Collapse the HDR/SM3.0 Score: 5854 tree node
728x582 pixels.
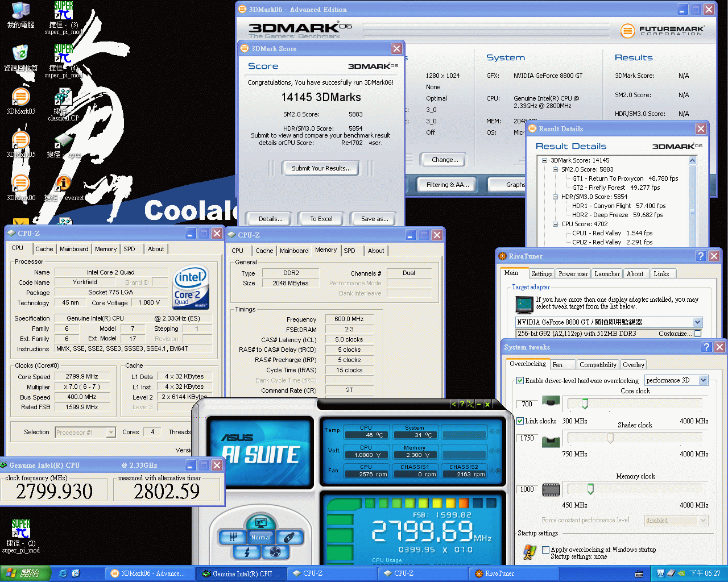tap(555, 197)
